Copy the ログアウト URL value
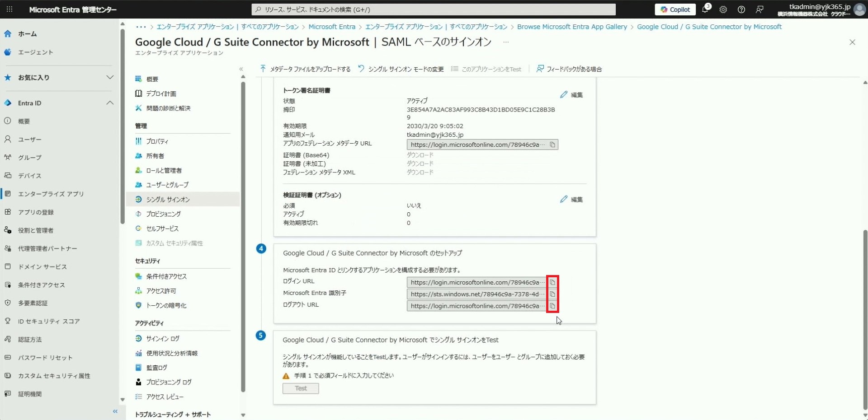 point(552,306)
